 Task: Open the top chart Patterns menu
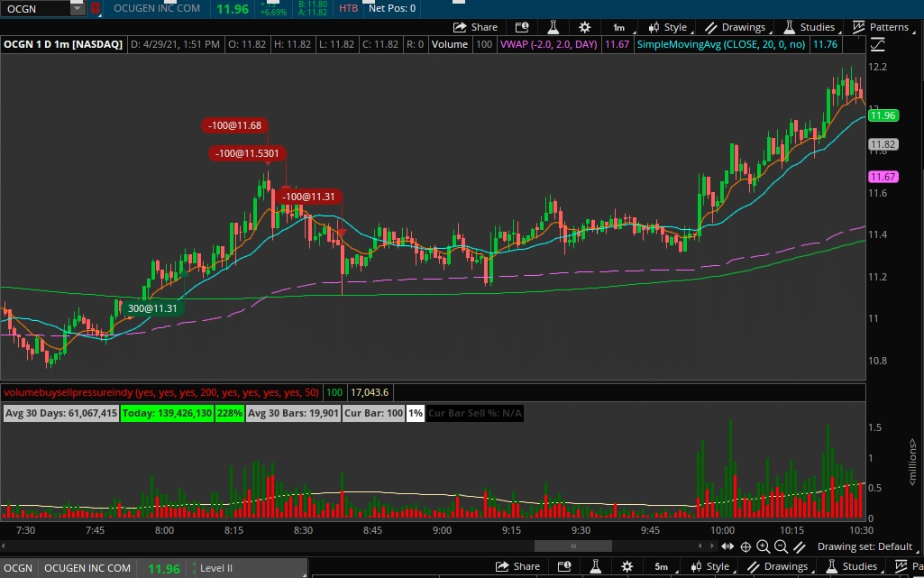coord(883,27)
